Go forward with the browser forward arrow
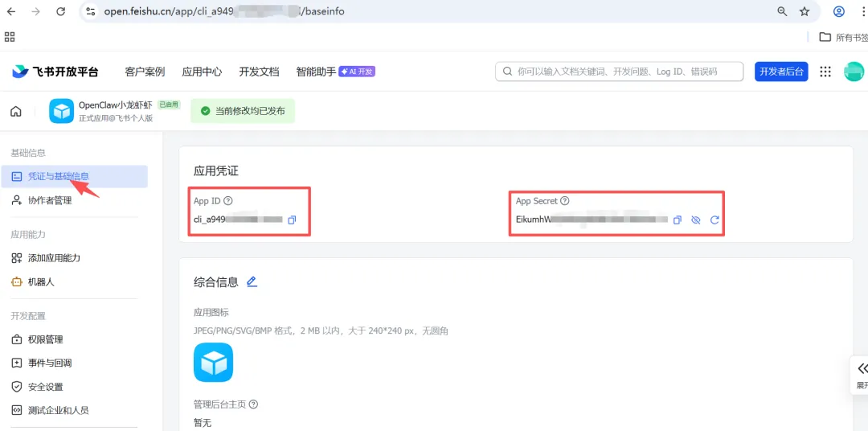Viewport: 868px width, 431px height. click(x=36, y=11)
